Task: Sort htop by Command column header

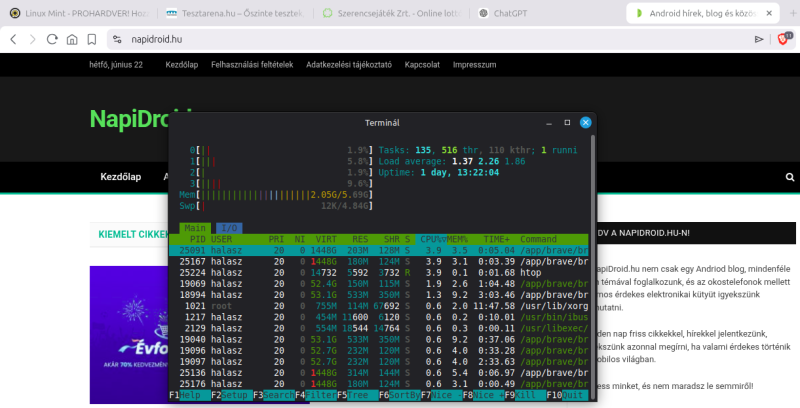Action: click(539, 239)
